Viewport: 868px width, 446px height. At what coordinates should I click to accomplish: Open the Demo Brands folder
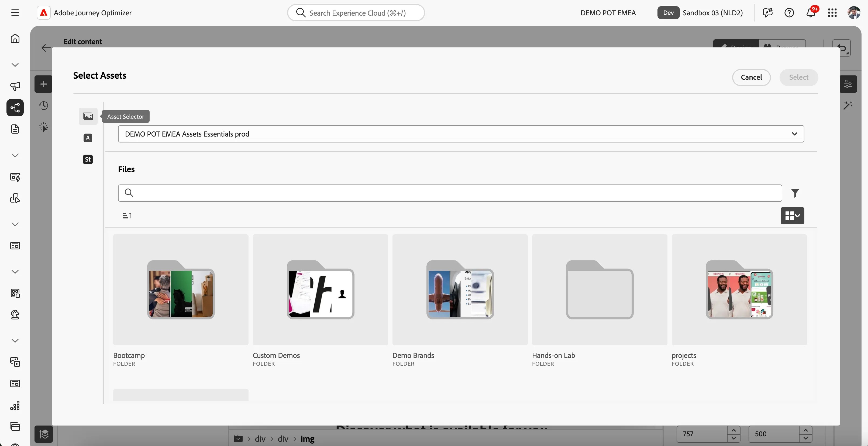460,290
